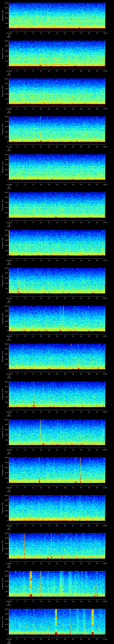The height and width of the screenshot is (644, 114).
Task: Click the '8:24:00' start time label
Action: coord(9,412)
